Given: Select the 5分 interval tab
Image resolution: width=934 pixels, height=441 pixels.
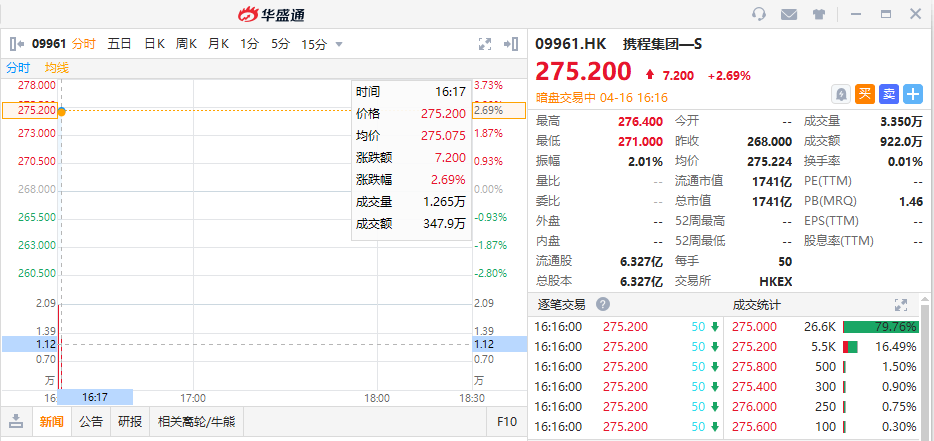Looking at the screenshot, I should (x=280, y=44).
